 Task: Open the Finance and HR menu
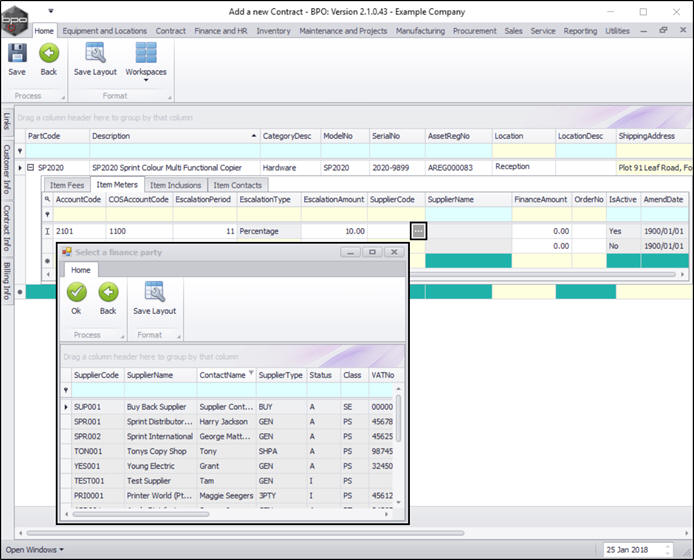click(x=221, y=31)
